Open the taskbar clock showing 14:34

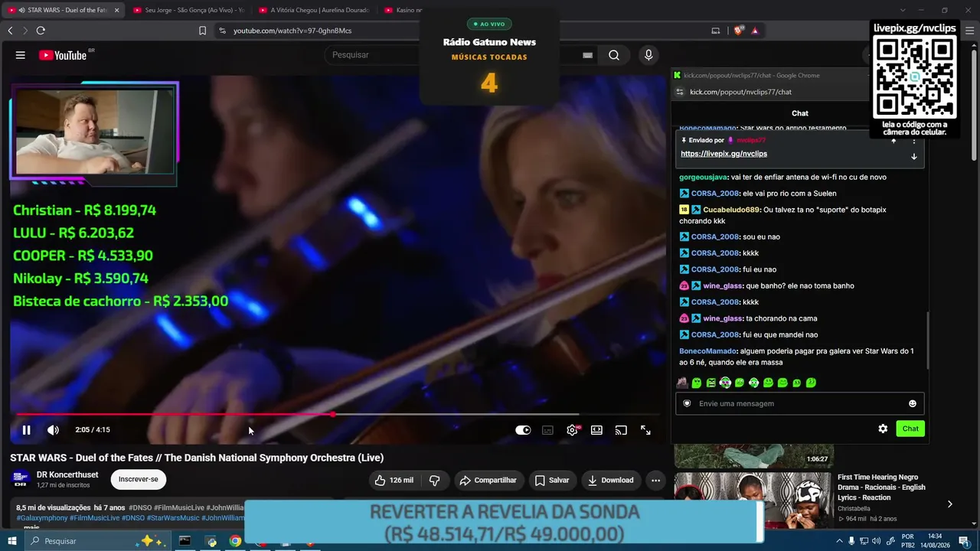[935, 541]
